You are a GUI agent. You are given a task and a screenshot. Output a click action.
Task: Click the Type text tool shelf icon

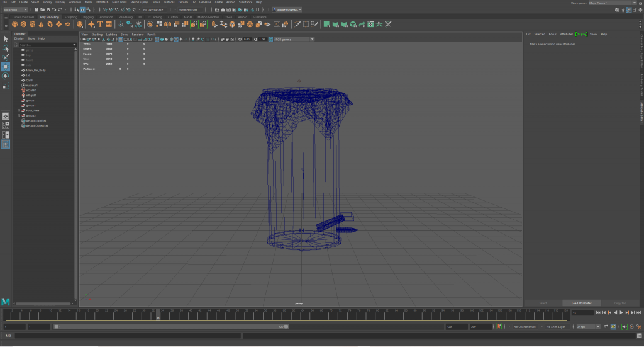(x=100, y=25)
